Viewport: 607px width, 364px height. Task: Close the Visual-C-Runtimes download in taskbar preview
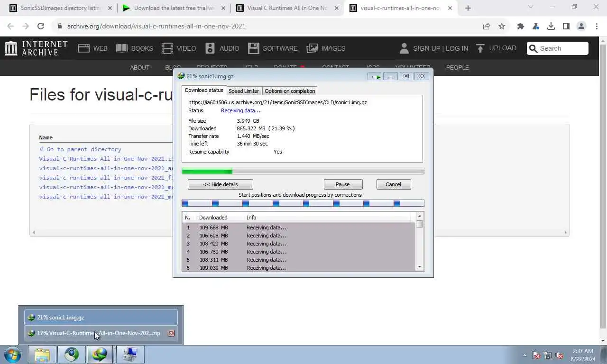coord(171,333)
